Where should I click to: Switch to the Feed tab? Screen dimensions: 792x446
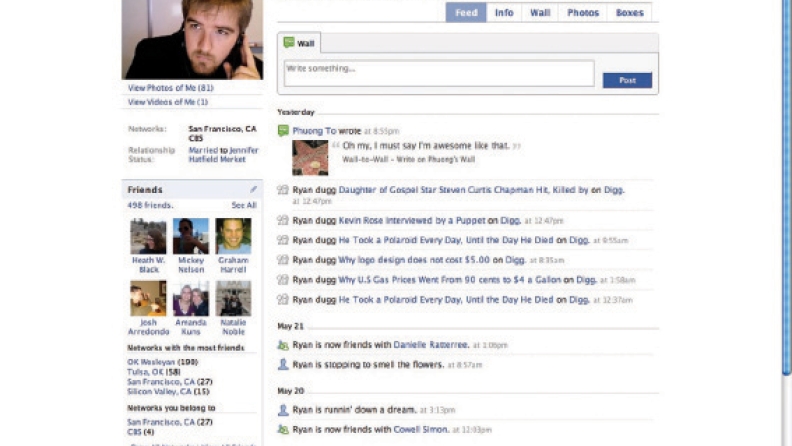(466, 13)
